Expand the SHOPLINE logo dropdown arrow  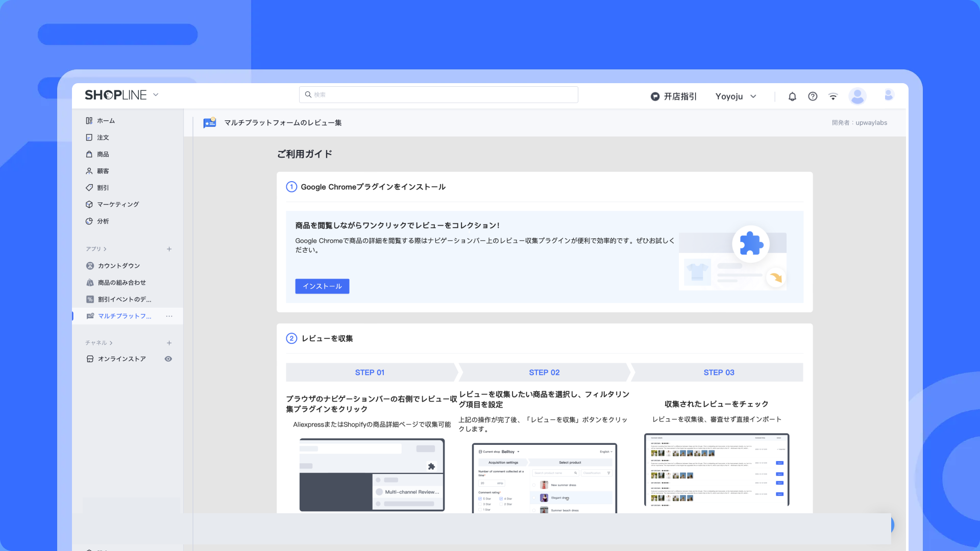coord(156,95)
